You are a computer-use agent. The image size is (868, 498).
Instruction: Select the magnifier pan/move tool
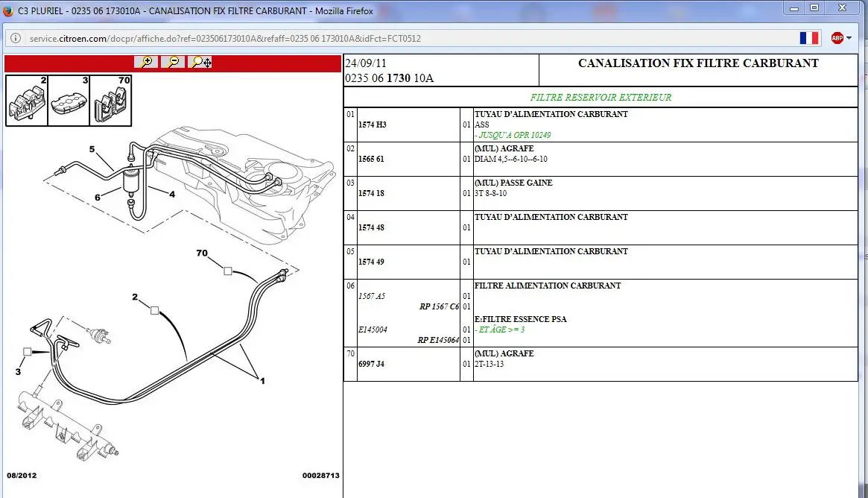201,63
